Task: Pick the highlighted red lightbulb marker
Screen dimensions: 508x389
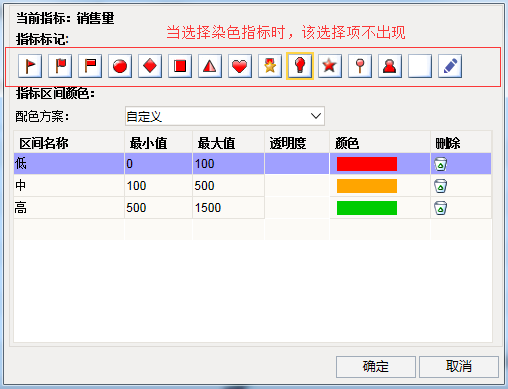Action: coord(300,66)
